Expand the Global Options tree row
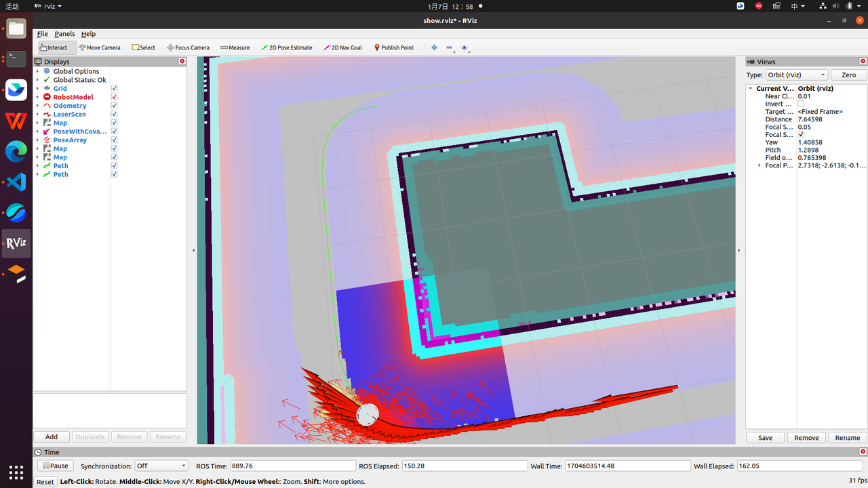Image resolution: width=868 pixels, height=488 pixels. point(37,71)
